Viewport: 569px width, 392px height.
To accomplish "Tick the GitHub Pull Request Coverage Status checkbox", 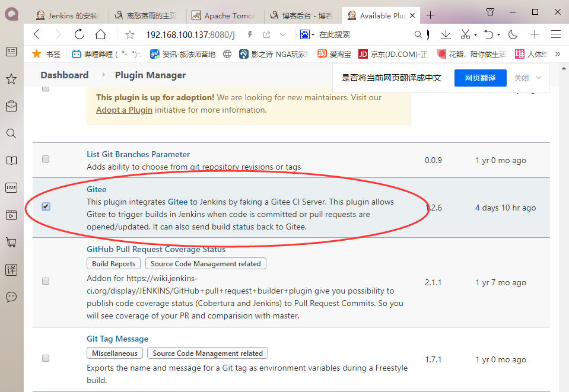I will 46,282.
